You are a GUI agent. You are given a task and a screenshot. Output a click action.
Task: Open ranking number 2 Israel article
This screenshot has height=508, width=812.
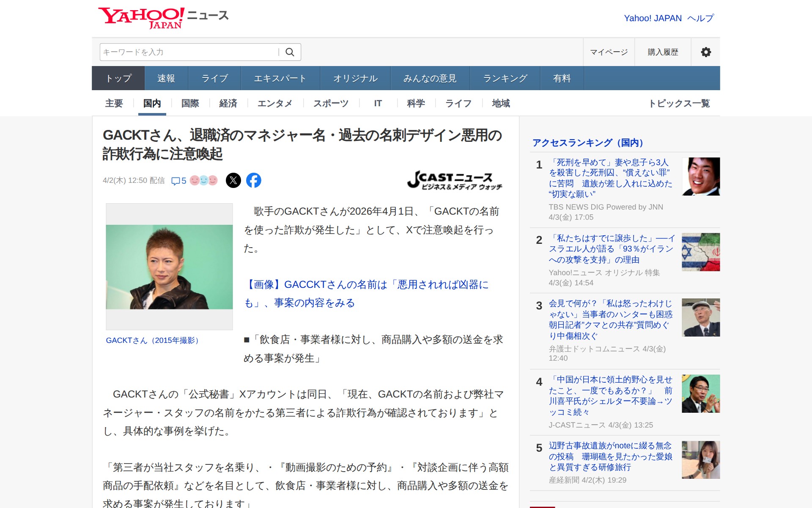pyautogui.click(x=611, y=249)
